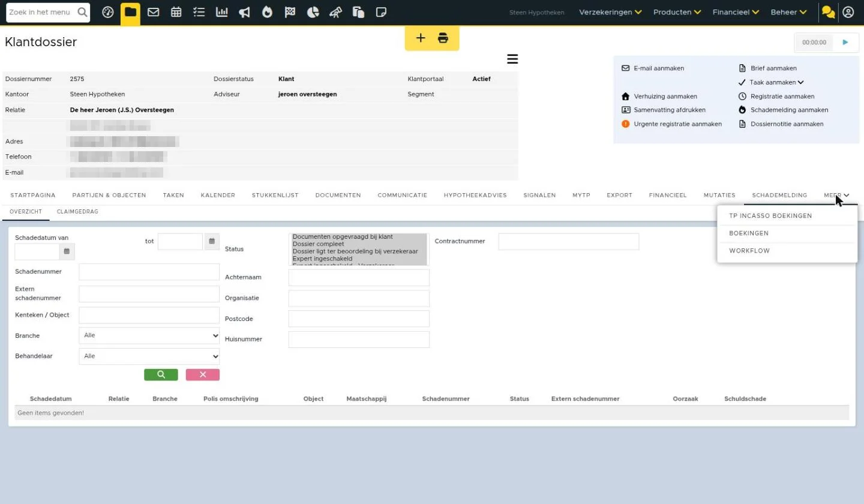Switch to the Kalender tab
The width and height of the screenshot is (864, 504).
(x=218, y=195)
